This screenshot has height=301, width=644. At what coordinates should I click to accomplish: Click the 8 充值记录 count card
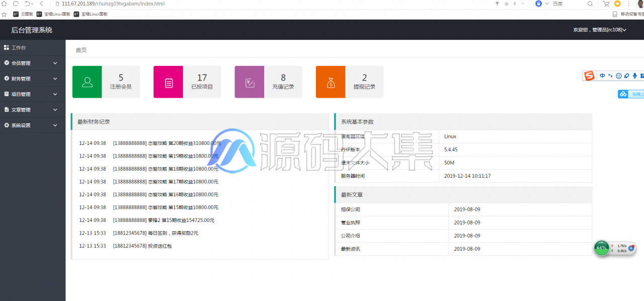283,82
